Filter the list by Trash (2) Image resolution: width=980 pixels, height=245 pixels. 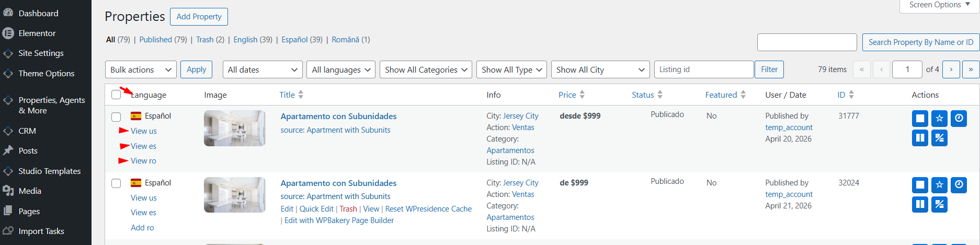[210, 40]
